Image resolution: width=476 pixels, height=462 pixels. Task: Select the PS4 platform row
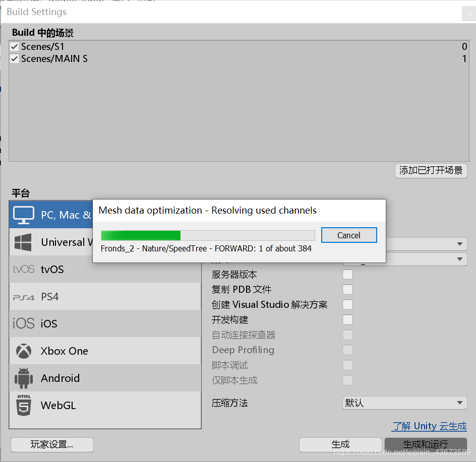105,296
